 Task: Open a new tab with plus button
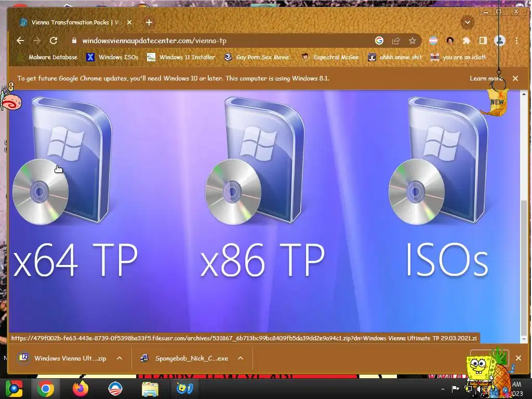(x=149, y=22)
